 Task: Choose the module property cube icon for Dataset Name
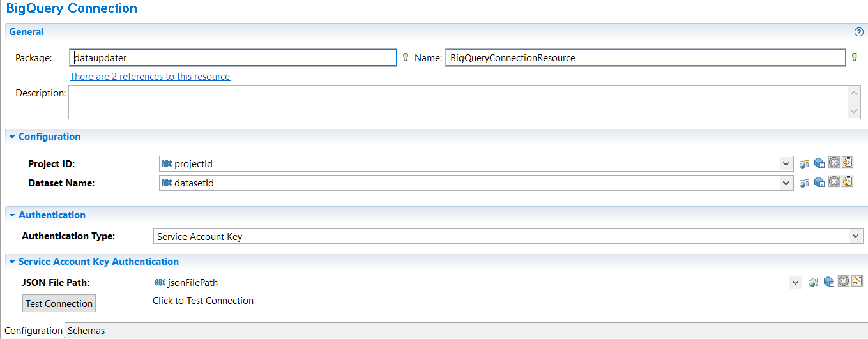click(x=819, y=183)
